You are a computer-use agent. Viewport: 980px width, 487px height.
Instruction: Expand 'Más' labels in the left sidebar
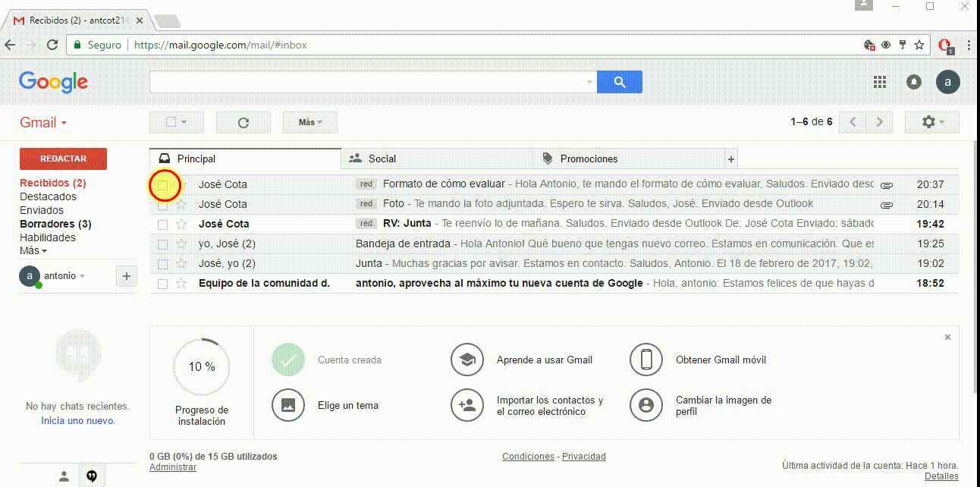pos(33,251)
